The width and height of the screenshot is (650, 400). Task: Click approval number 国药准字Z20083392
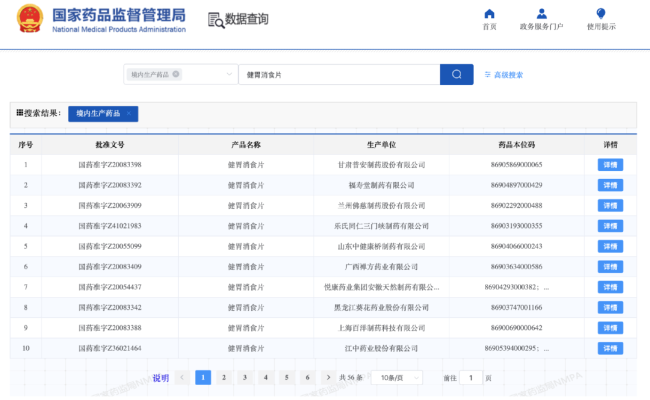[110, 185]
